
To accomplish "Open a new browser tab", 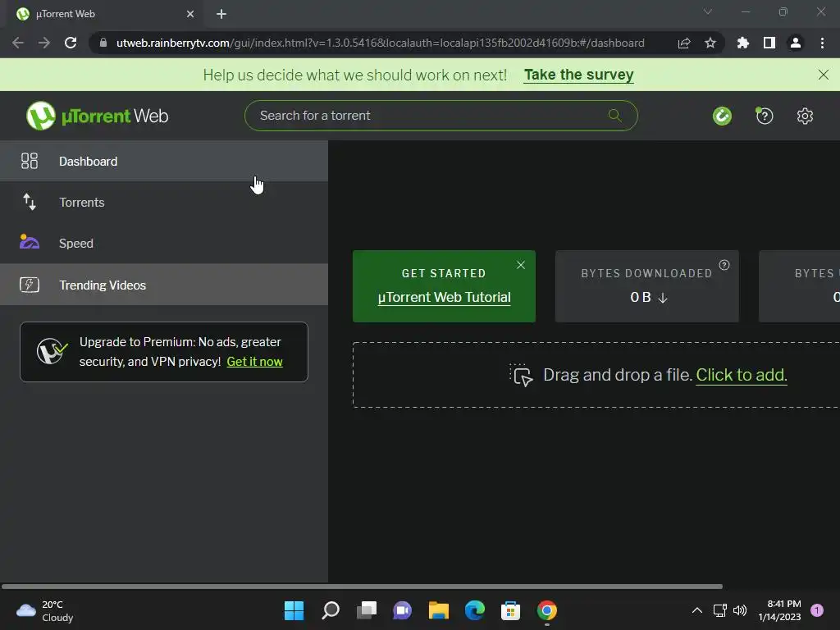I will pyautogui.click(x=221, y=14).
